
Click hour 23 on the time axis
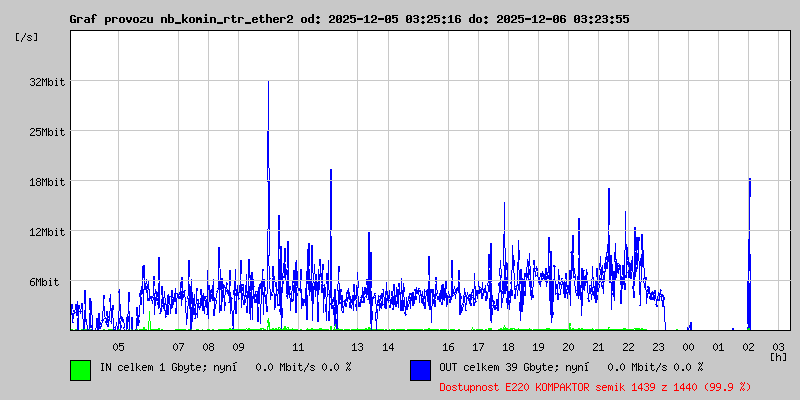(x=658, y=346)
